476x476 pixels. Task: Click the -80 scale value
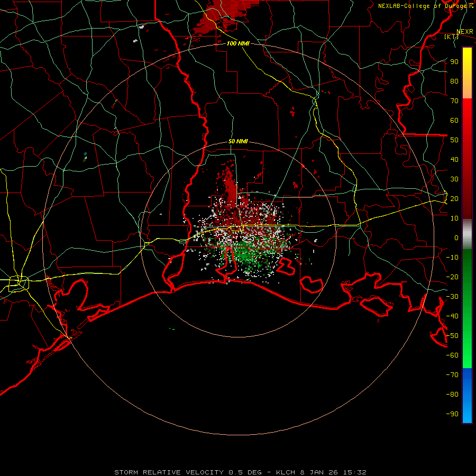pyautogui.click(x=452, y=395)
